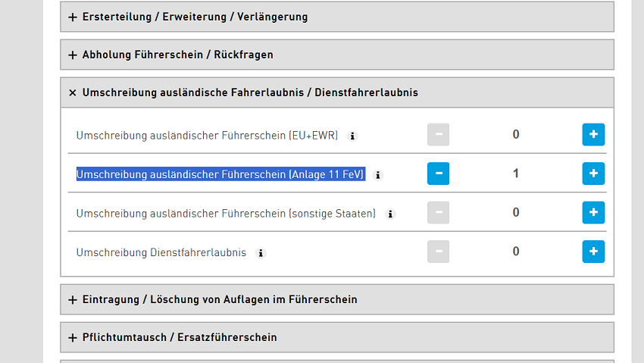This screenshot has width=644, height=363.
Task: Increase Umschreibung Dienstfahrerlaubnis quantity
Action: [x=593, y=252]
